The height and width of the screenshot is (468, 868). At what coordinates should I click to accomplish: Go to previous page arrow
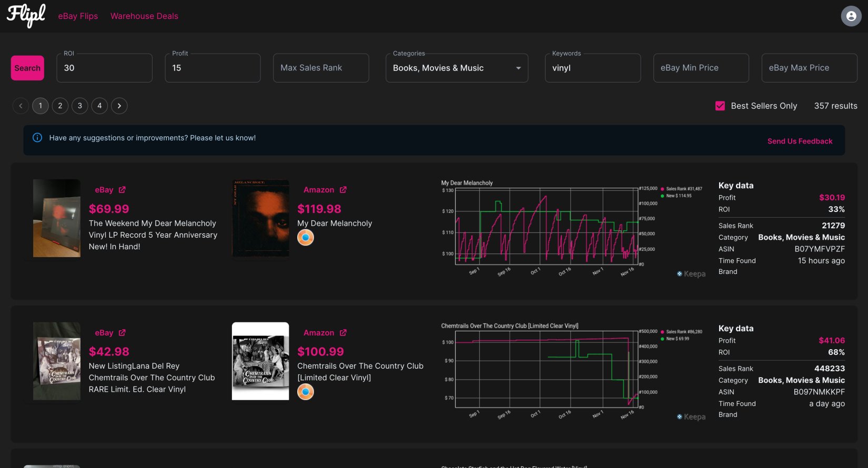click(x=21, y=106)
